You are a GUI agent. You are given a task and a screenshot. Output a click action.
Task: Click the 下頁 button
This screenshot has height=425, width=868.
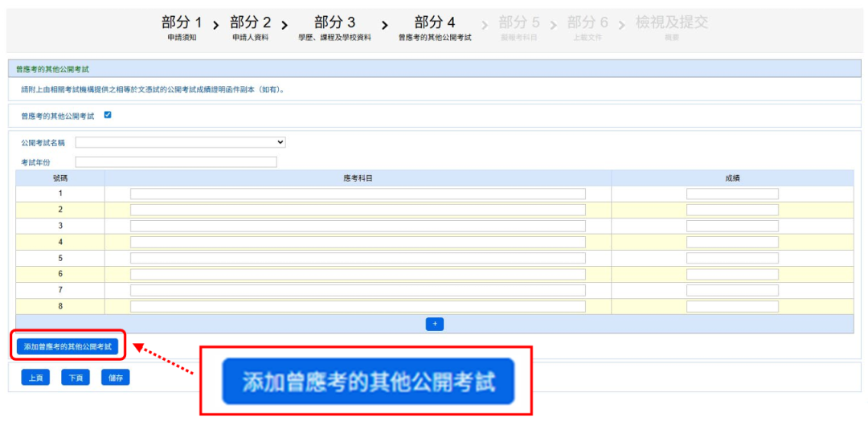pyautogui.click(x=76, y=378)
